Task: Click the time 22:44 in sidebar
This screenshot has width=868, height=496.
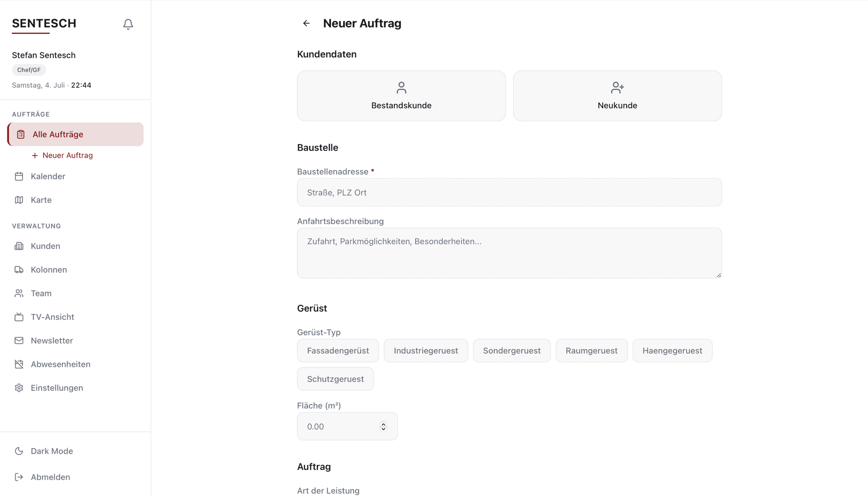Action: pos(81,85)
